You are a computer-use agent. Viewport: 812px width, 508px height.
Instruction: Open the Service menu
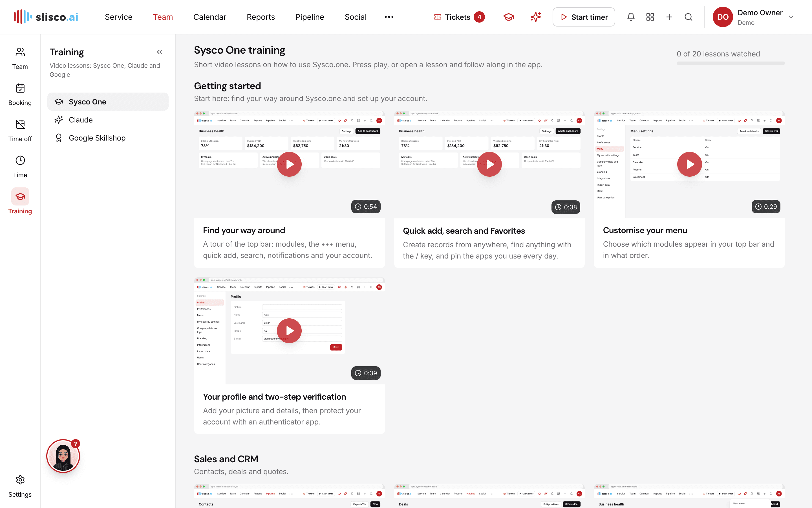(x=118, y=17)
